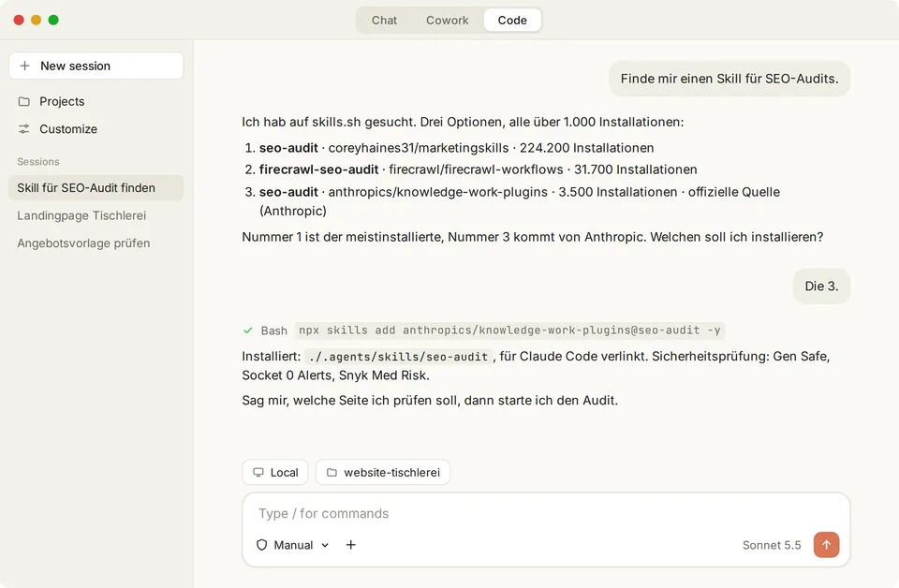
Task: Click the macOS red close window button
Action: point(19,20)
